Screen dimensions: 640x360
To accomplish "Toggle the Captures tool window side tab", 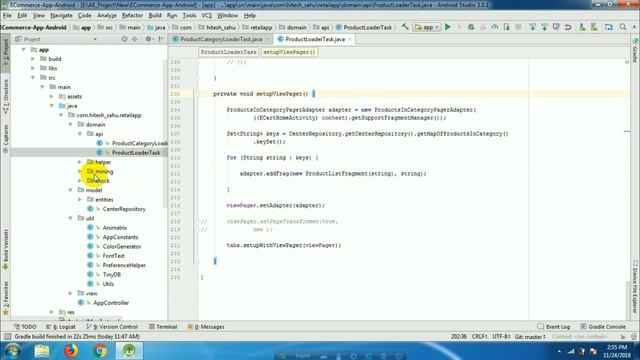I will (x=6, y=139).
